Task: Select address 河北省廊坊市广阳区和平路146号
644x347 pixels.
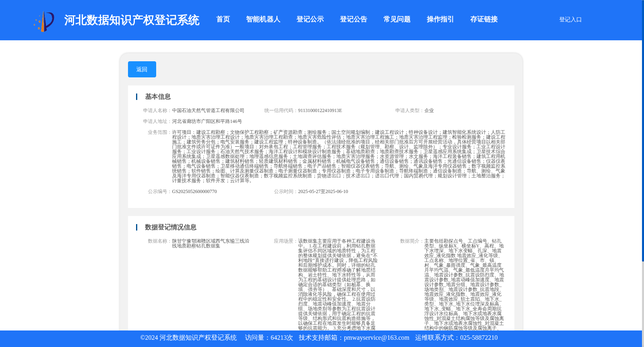Action: (207, 121)
